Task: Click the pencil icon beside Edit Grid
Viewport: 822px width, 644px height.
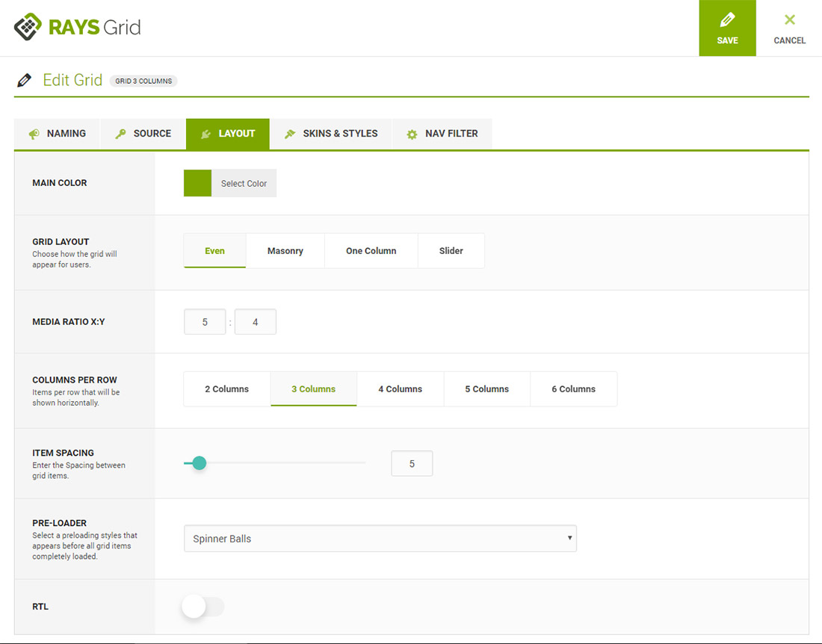Action: click(x=25, y=80)
